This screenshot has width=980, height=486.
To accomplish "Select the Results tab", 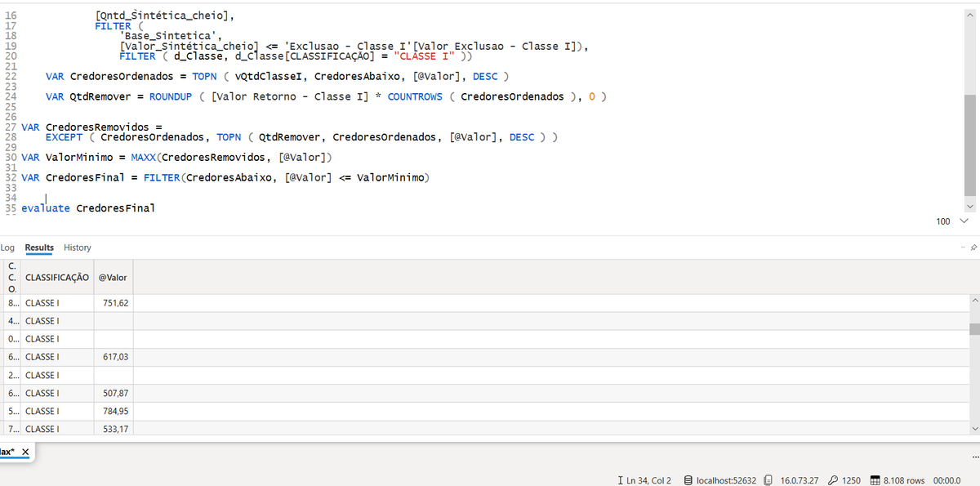I will click(x=39, y=247).
